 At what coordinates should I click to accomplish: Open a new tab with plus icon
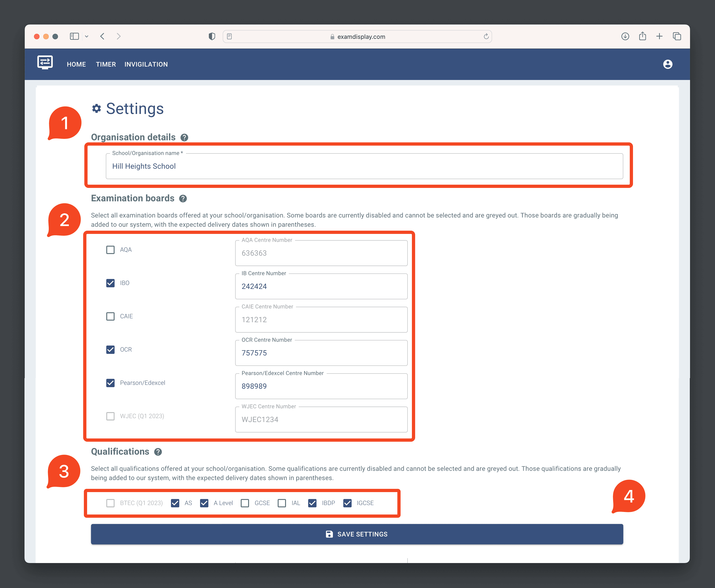click(x=659, y=36)
